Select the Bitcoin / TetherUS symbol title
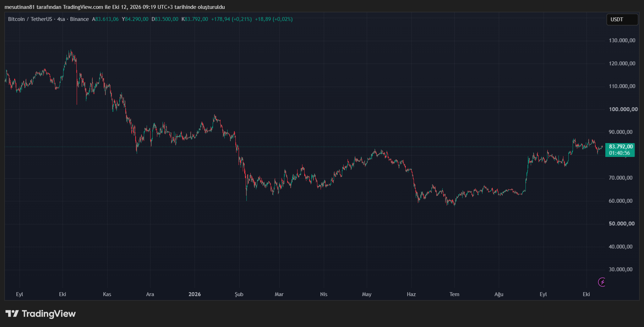 pos(30,19)
